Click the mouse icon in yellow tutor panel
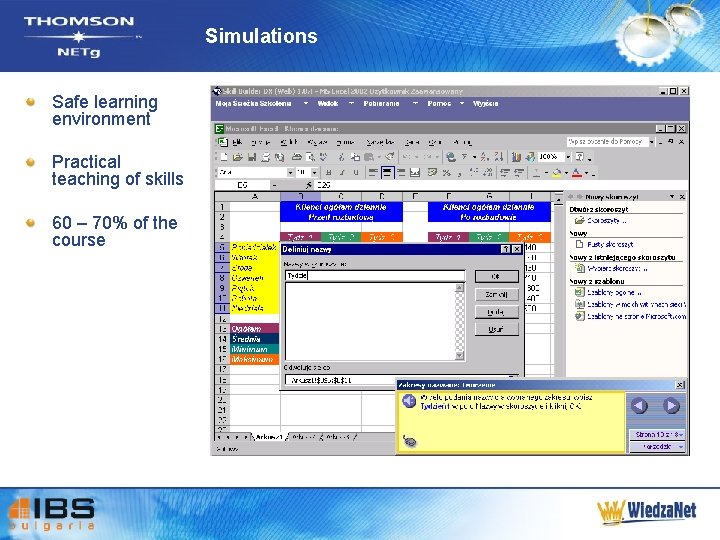The image size is (720, 540). [x=410, y=442]
